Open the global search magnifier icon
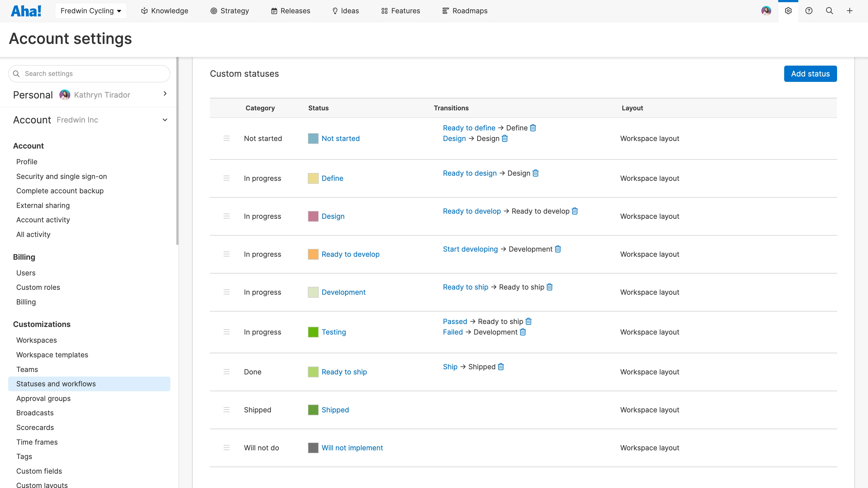868x488 pixels. [x=829, y=11]
